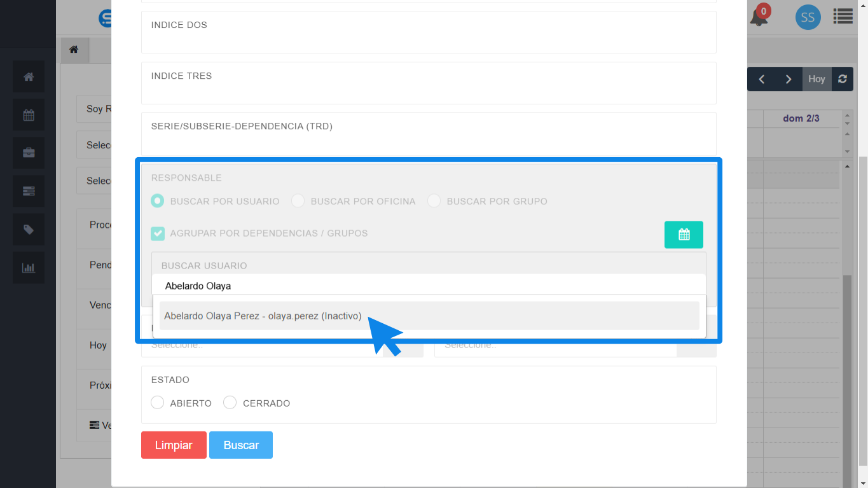The image size is (868, 488).
Task: Select the Abierto estado radio
Action: 158,403
